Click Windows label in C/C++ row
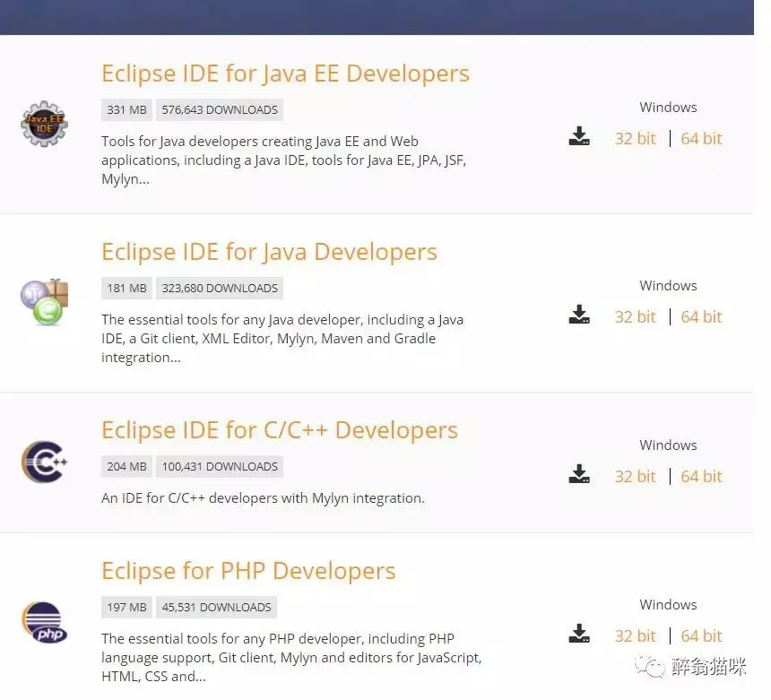 pyautogui.click(x=668, y=445)
